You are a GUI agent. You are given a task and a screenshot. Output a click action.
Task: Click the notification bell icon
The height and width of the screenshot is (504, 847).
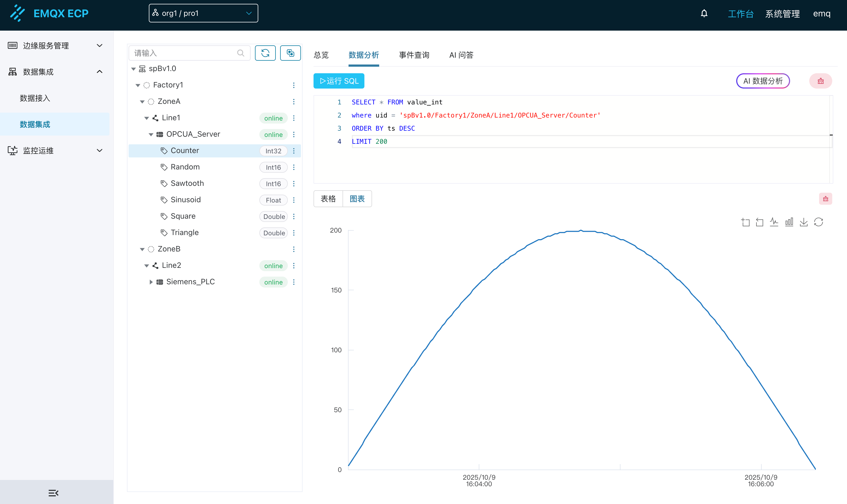tap(704, 14)
